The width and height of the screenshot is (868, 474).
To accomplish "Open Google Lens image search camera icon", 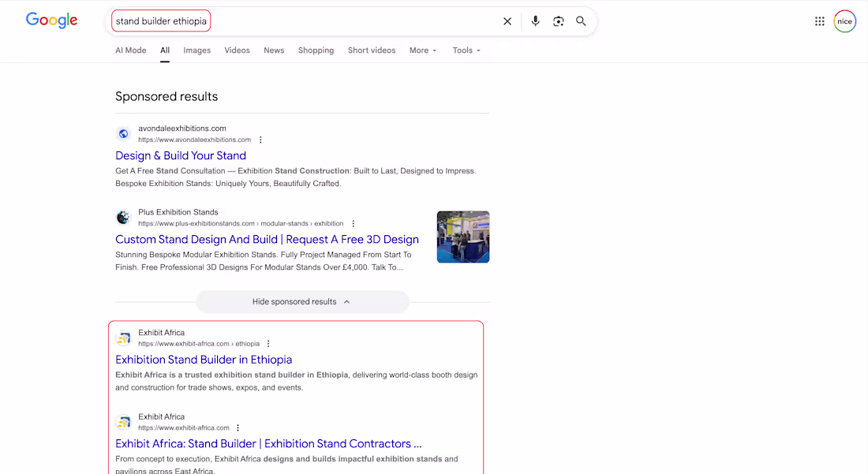I will [x=558, y=21].
